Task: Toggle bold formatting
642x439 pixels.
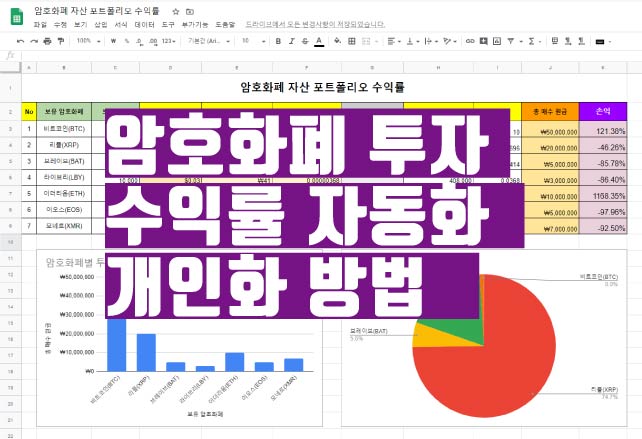Action: [x=278, y=41]
